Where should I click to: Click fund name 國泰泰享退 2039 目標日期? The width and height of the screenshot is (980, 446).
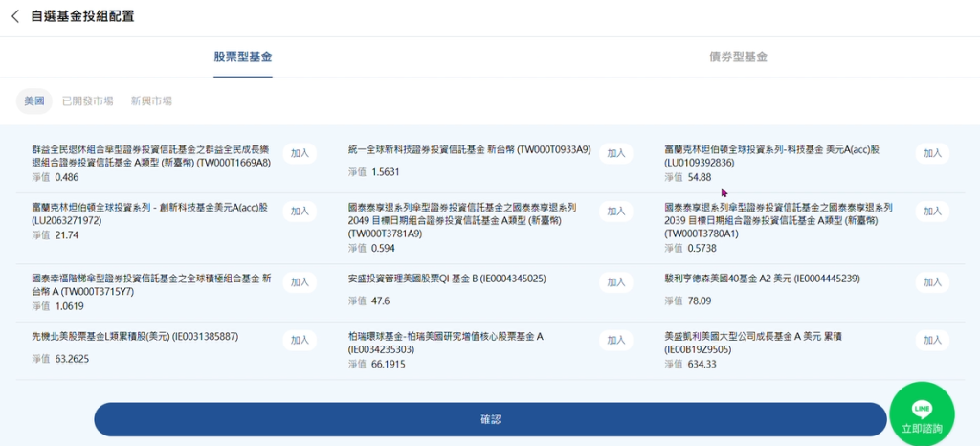pyautogui.click(x=779, y=220)
